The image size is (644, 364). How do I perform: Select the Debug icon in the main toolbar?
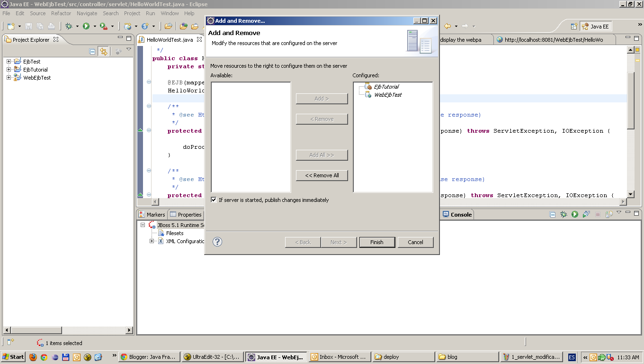tap(69, 26)
